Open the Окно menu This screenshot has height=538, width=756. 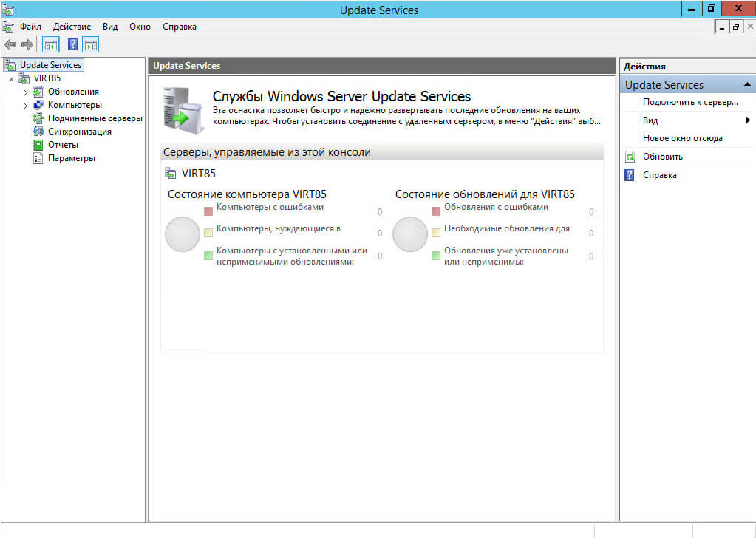[x=140, y=27]
